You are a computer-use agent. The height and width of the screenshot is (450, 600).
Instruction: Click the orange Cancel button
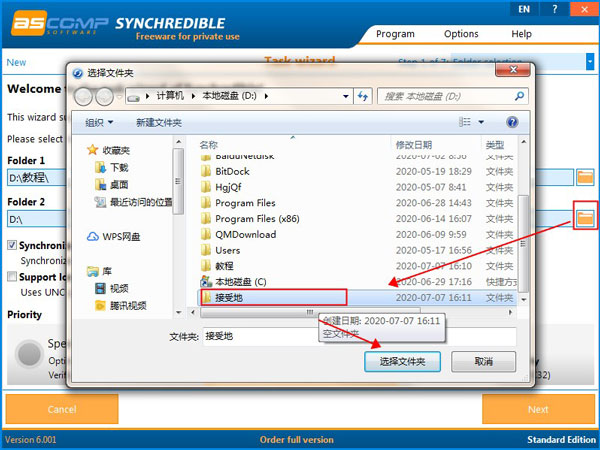tap(62, 409)
